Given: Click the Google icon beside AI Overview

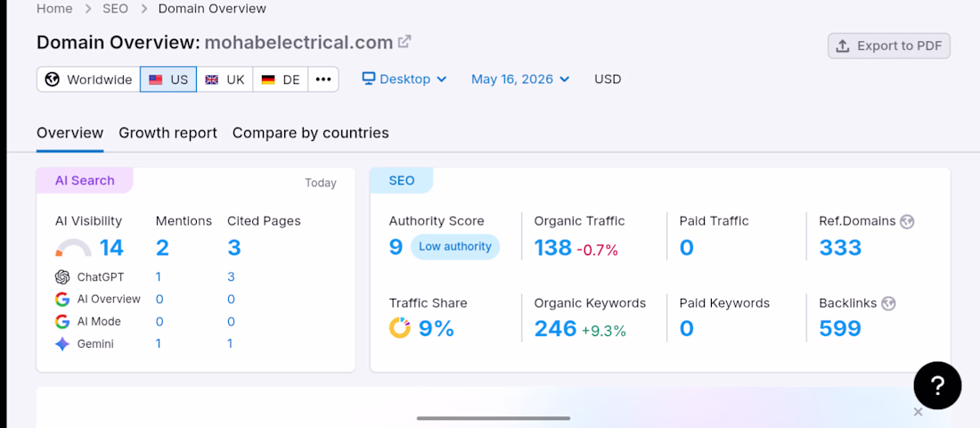Looking at the screenshot, I should pos(61,299).
